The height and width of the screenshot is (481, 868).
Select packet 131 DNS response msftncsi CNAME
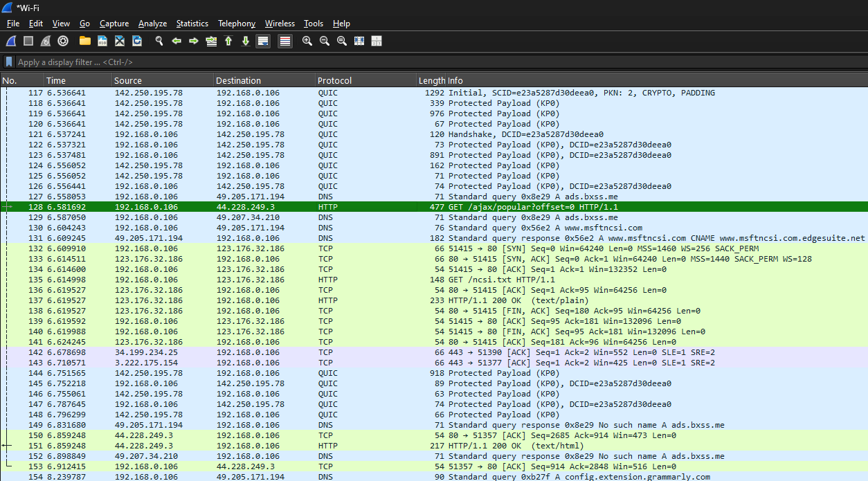(434, 238)
